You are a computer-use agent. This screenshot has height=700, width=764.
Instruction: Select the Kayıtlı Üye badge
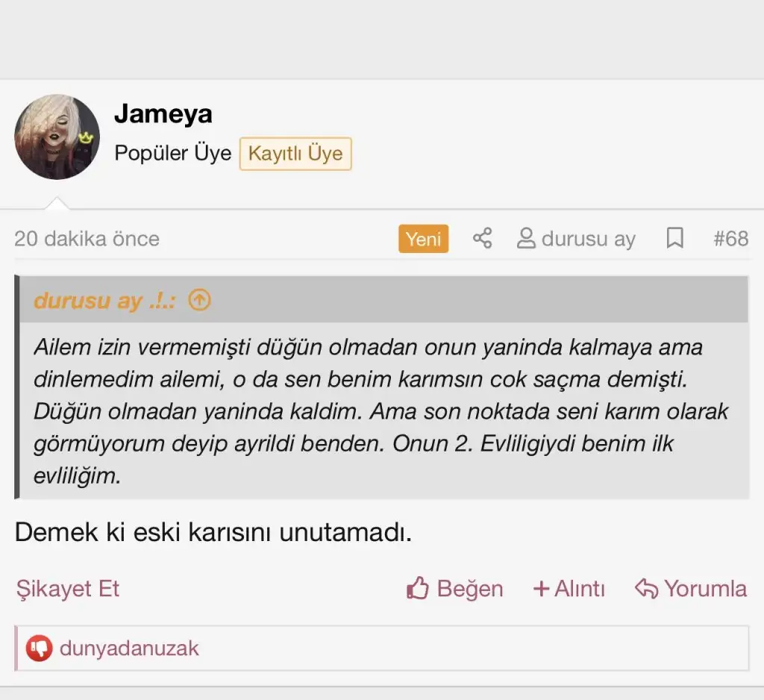(x=295, y=154)
